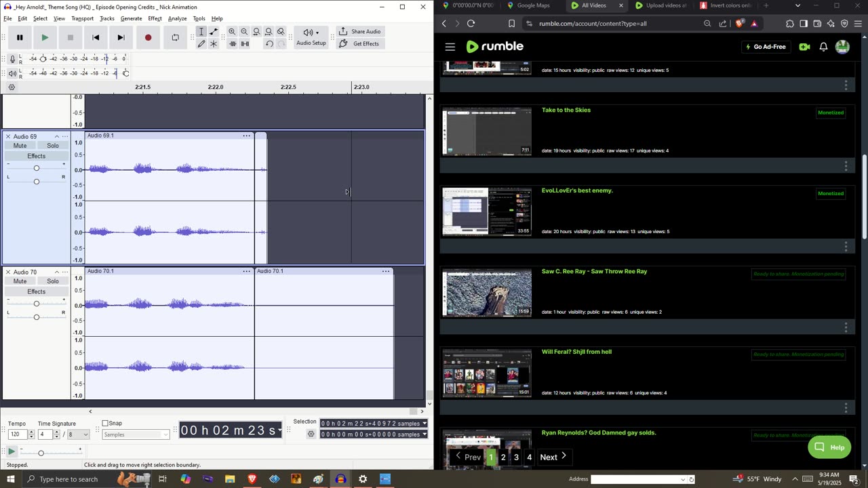Click the Get Effects button
This screenshot has height=488, width=868.
(x=359, y=44)
